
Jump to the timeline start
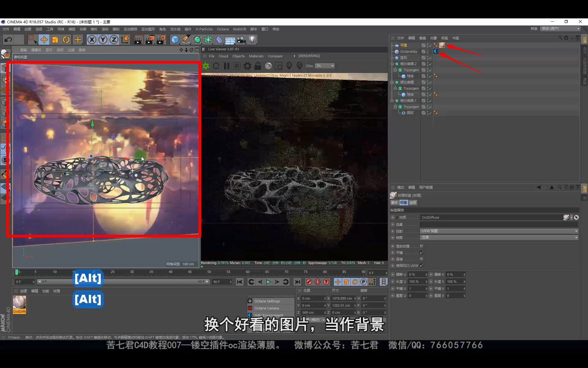pos(240,282)
